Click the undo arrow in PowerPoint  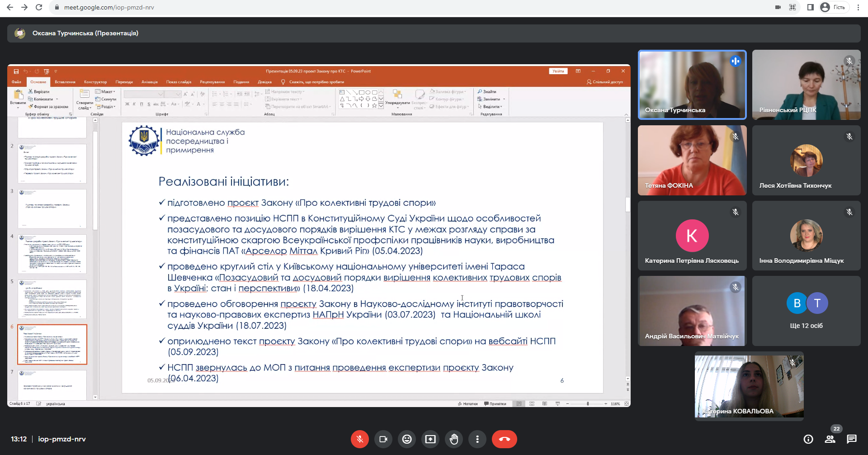pos(25,71)
